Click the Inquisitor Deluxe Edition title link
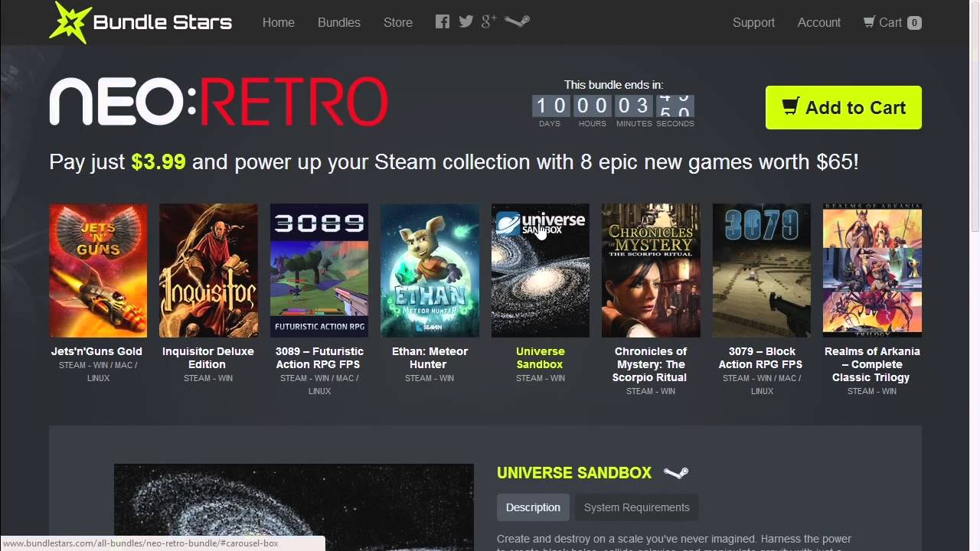 point(208,357)
